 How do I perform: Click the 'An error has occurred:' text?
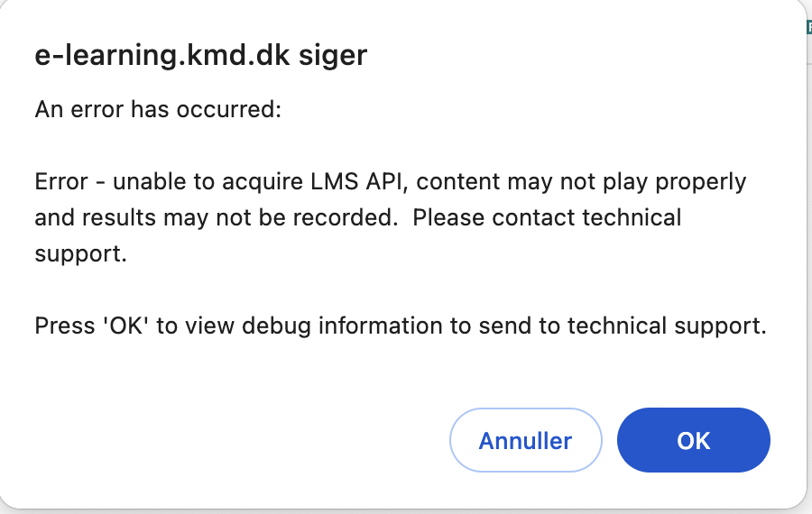coord(158,110)
